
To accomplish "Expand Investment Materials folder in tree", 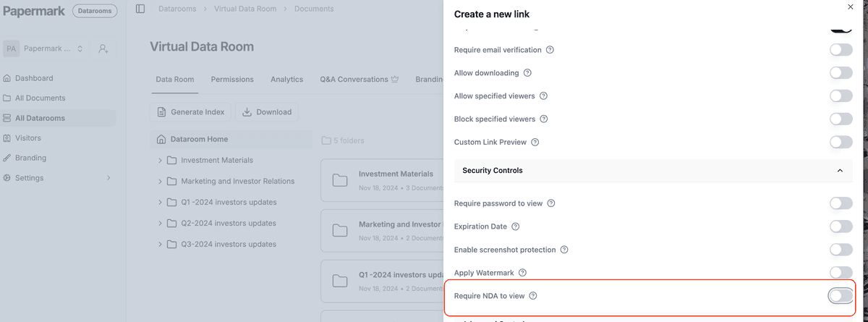I will (160, 161).
